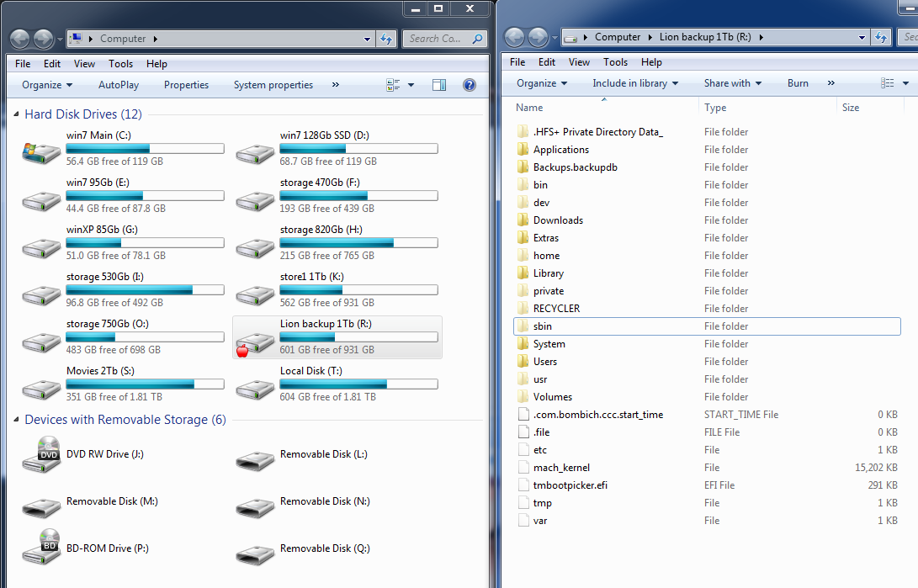Open the Share with dropdown
Screen dimensions: 918x588
(x=733, y=83)
